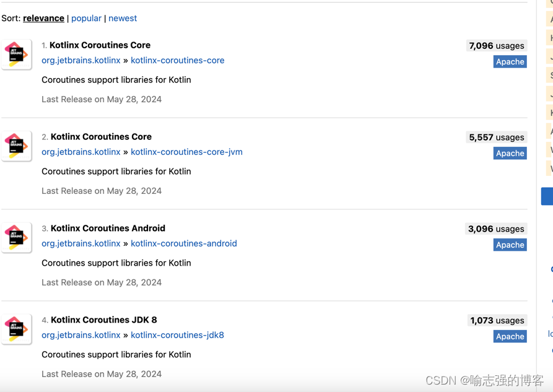Sort results by relevance
This screenshot has width=553, height=392.
point(43,19)
